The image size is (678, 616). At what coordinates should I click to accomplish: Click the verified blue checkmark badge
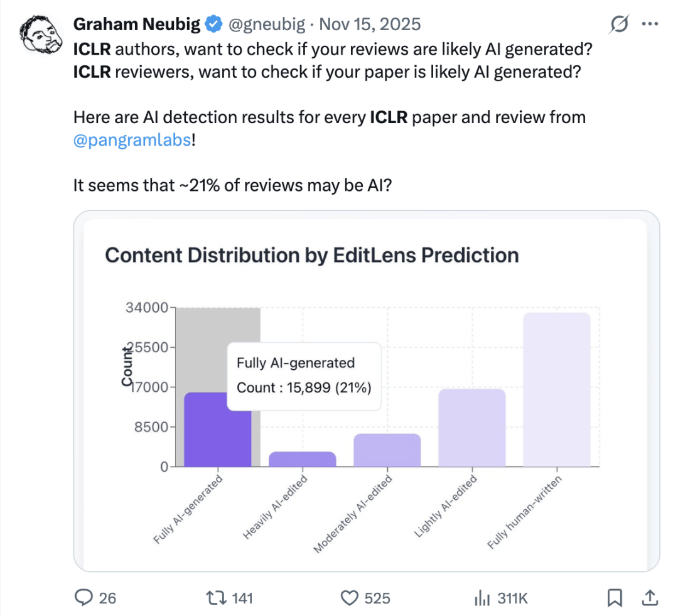coord(214,24)
